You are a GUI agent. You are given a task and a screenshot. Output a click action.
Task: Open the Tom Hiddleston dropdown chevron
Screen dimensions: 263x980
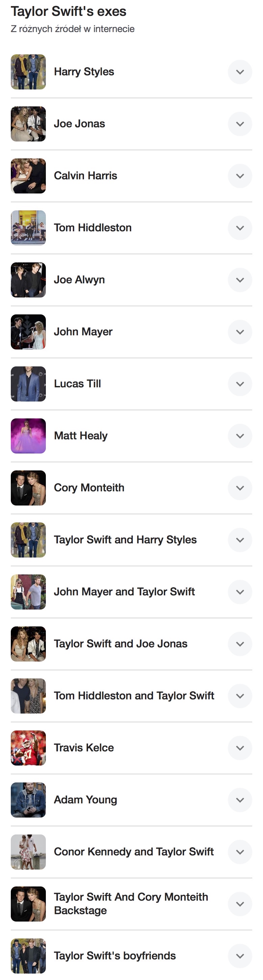pos(240,228)
